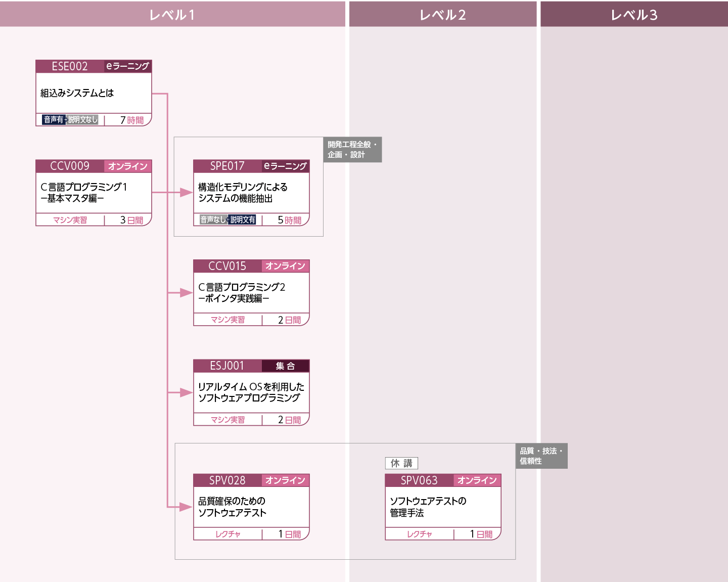Select the オンライン tag on CCV009
Image resolution: width=728 pixels, height=582 pixels.
pyautogui.click(x=128, y=166)
